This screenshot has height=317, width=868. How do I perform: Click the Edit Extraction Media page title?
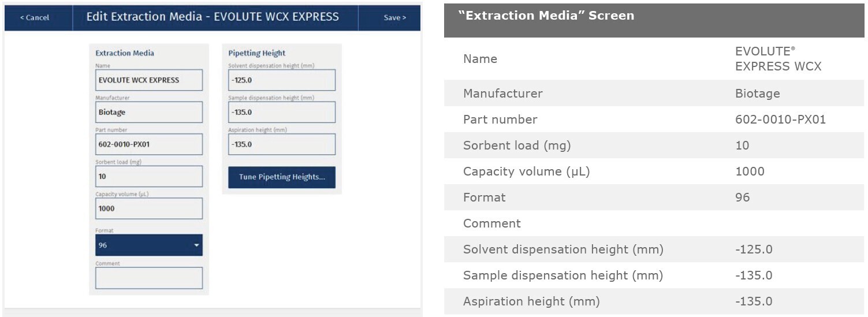tap(213, 17)
